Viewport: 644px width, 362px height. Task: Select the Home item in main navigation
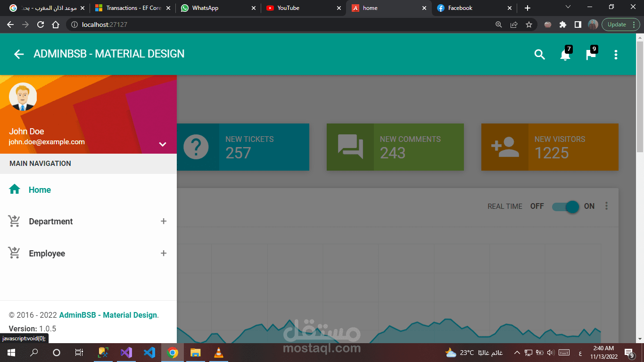click(x=88, y=190)
